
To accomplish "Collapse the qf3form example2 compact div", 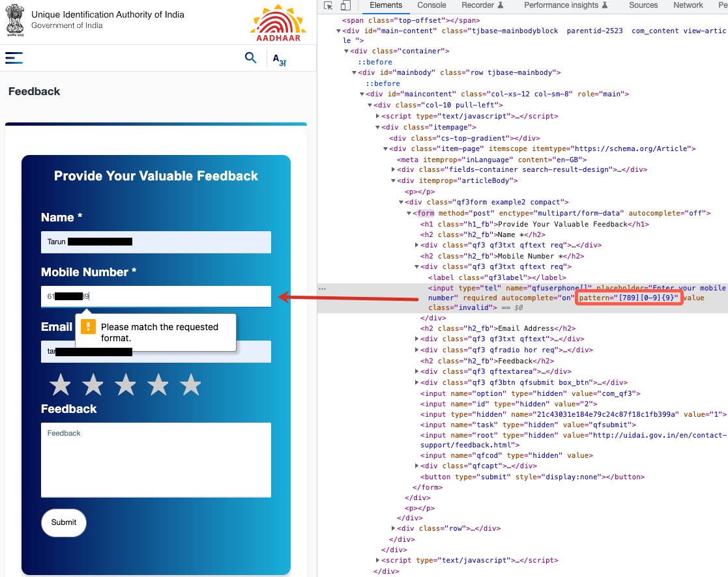I will tap(401, 203).
